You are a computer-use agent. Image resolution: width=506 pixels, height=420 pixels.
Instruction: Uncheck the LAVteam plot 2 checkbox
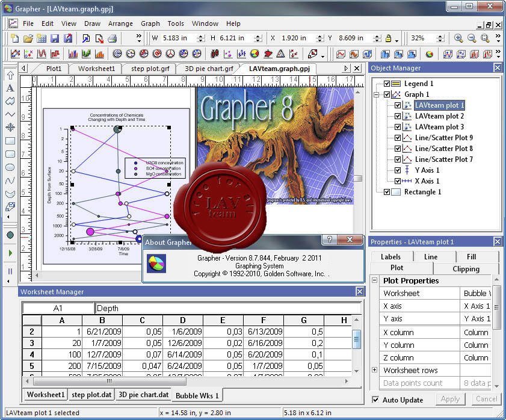[x=398, y=116]
